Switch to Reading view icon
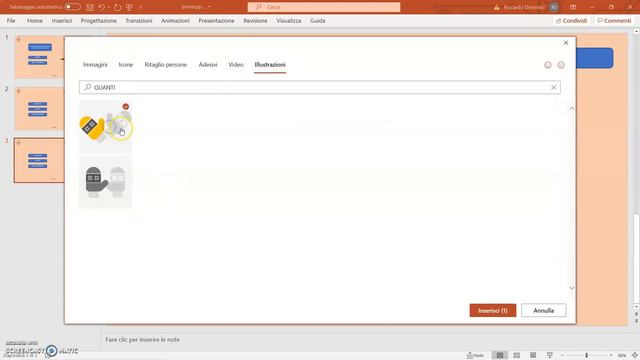640x360 pixels. [x=533, y=356]
